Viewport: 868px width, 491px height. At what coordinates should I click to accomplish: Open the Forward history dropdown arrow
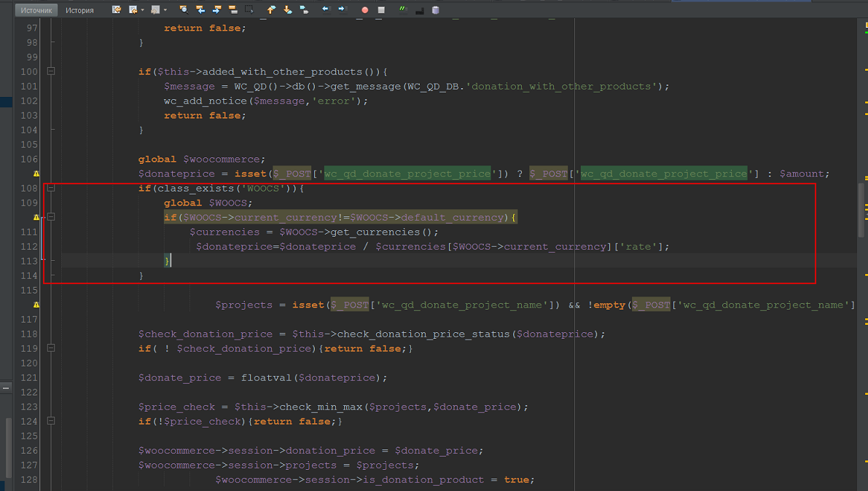pyautogui.click(x=165, y=10)
